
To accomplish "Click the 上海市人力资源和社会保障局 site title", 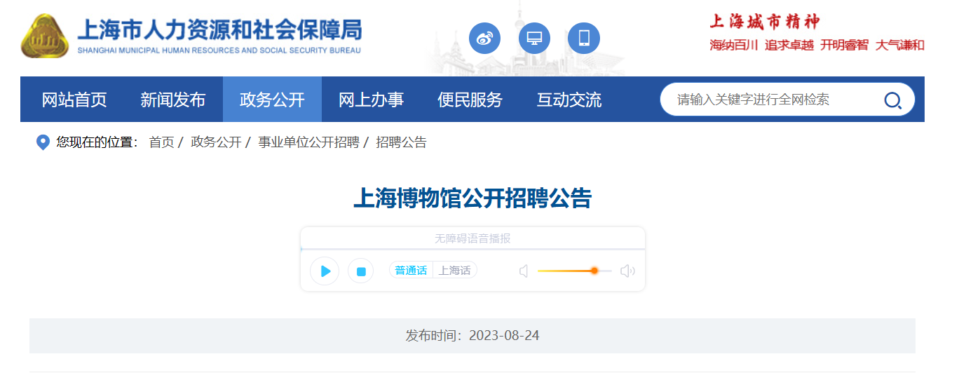I will coord(219,29).
